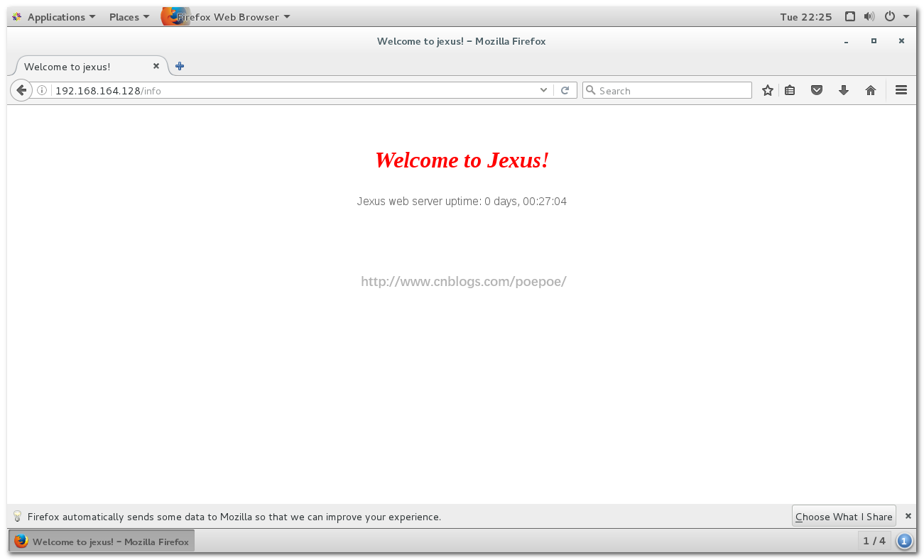The image size is (924, 560).
Task: Open a new tab with plus icon
Action: tap(180, 66)
